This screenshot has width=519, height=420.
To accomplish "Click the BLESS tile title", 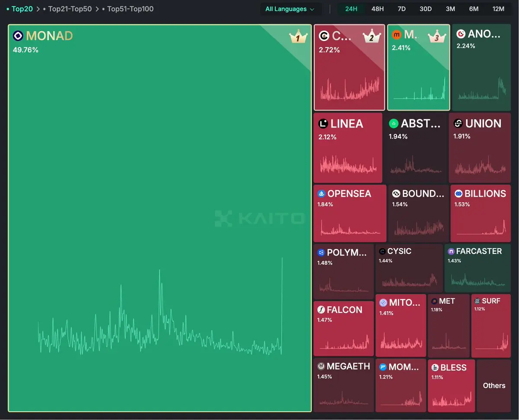I will [x=453, y=368].
